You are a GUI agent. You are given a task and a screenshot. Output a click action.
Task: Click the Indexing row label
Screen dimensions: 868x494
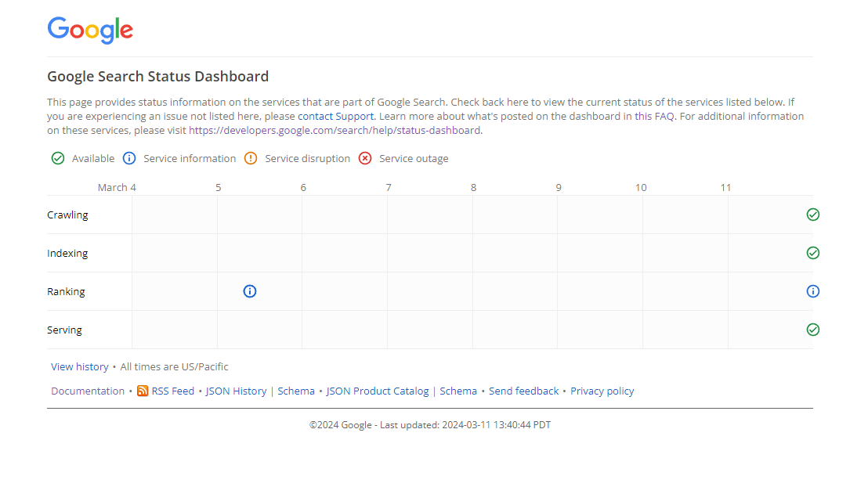point(67,254)
